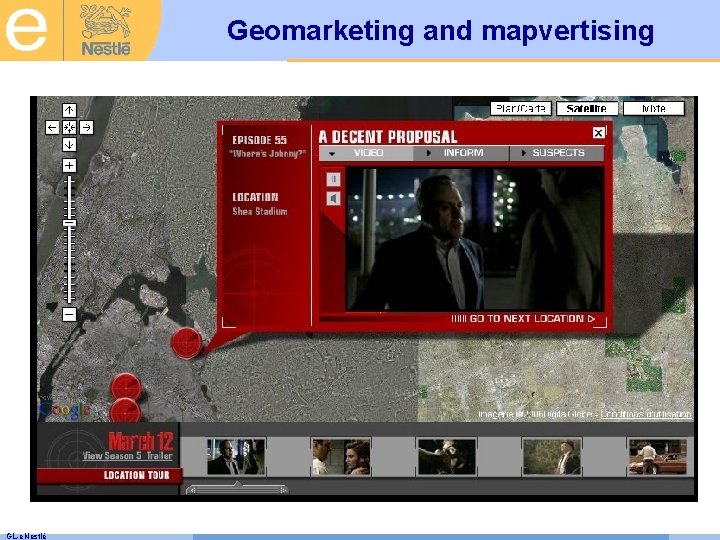
Task: Open the fourth thumbnail of man outdoors
Action: (x=552, y=456)
